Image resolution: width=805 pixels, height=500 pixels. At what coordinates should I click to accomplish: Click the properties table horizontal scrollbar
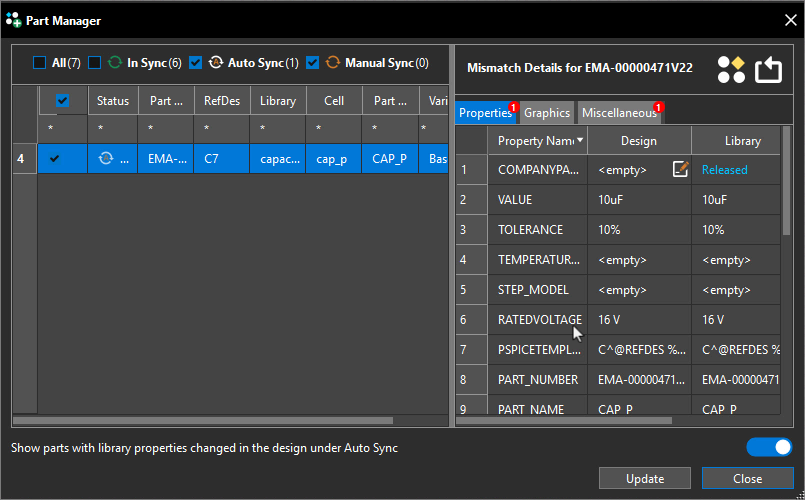coord(564,420)
